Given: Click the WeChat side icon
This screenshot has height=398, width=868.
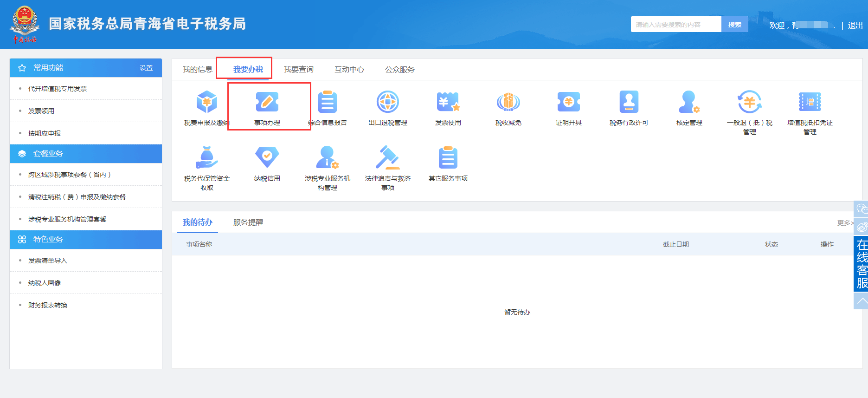Looking at the screenshot, I should click(862, 209).
